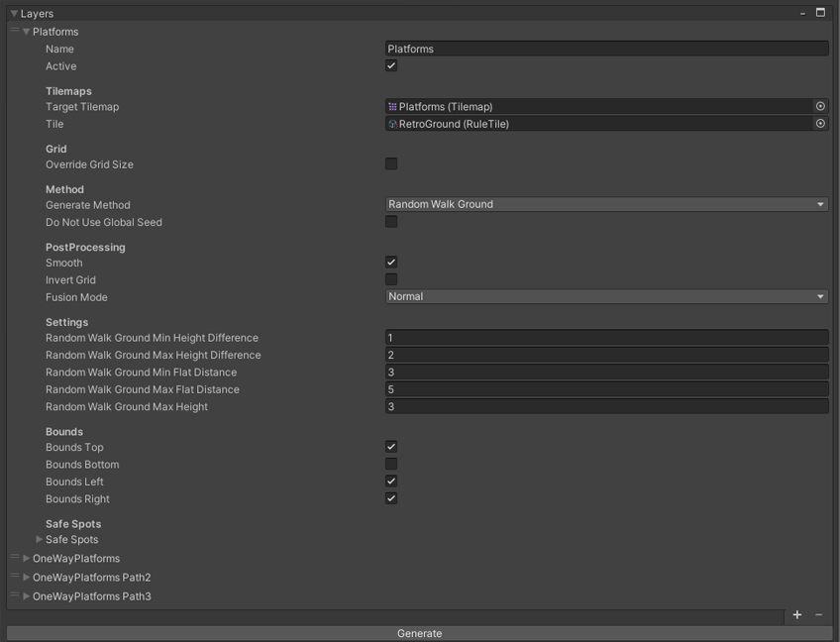This screenshot has width=840, height=642.
Task: Click the Random Walk Ground Max Height field
Action: 606,406
